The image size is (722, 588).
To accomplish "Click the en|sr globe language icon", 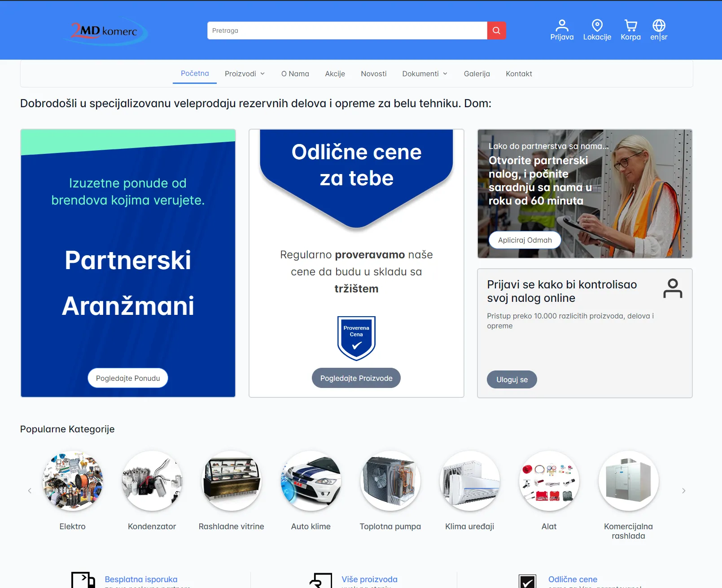I will coord(659,26).
